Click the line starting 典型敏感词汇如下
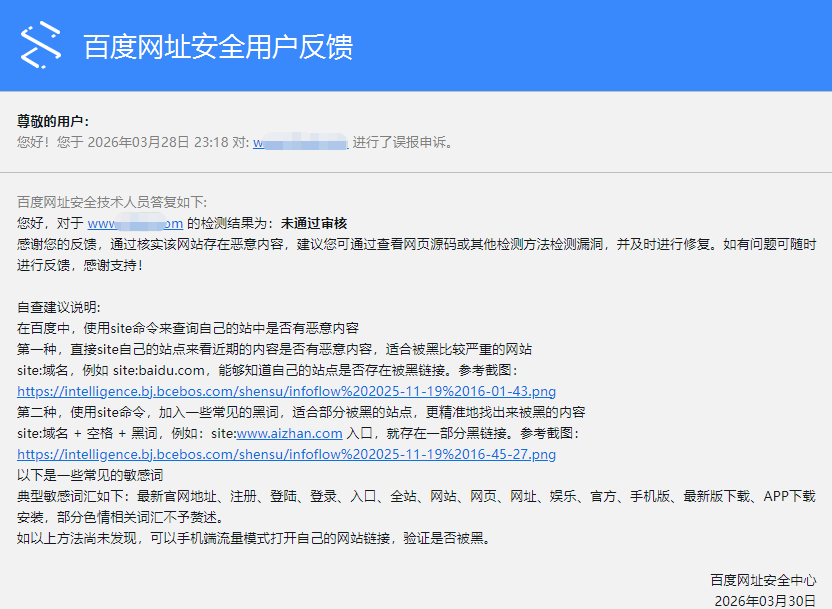832x609 pixels. click(x=416, y=507)
